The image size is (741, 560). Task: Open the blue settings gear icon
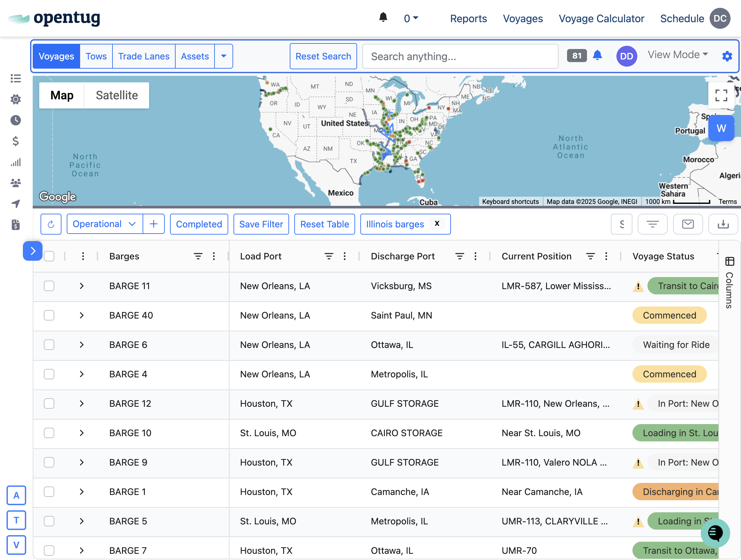point(727,56)
